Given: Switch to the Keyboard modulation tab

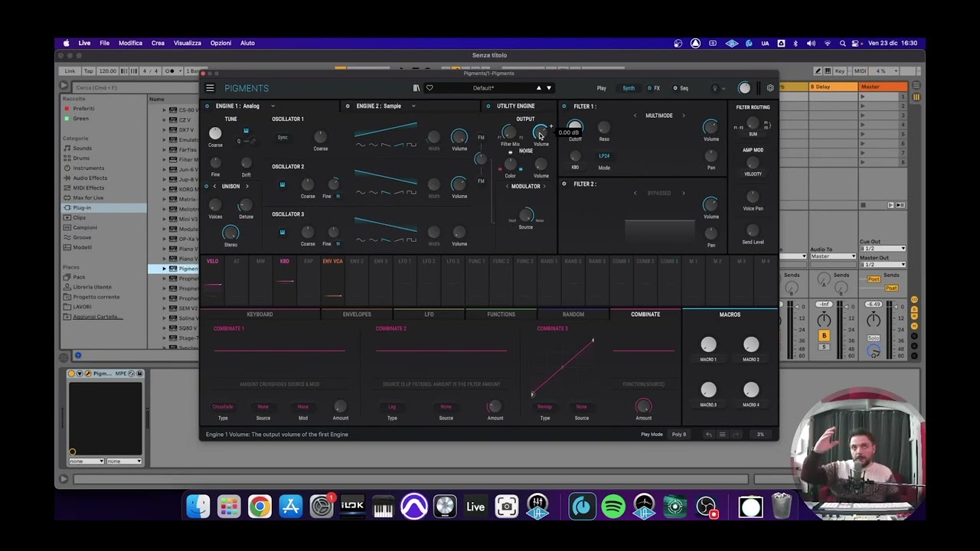Looking at the screenshot, I should [260, 315].
